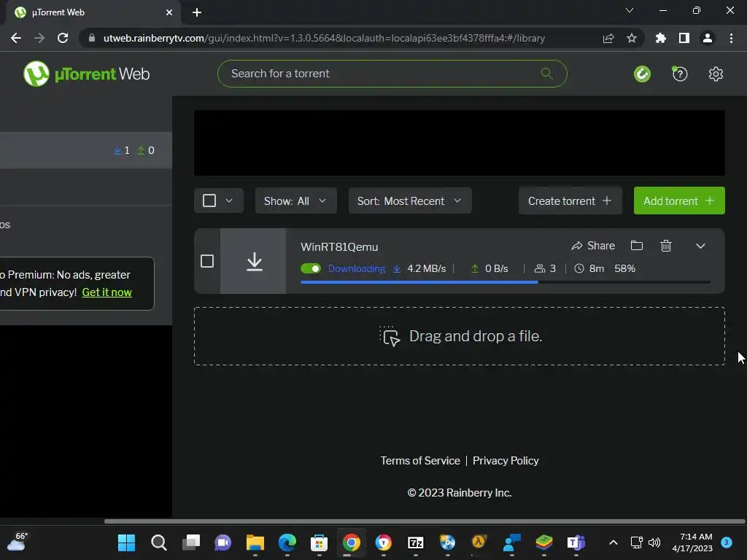The width and height of the screenshot is (747, 560).
Task: Select the µTorrent Web browser tab
Action: [93, 13]
